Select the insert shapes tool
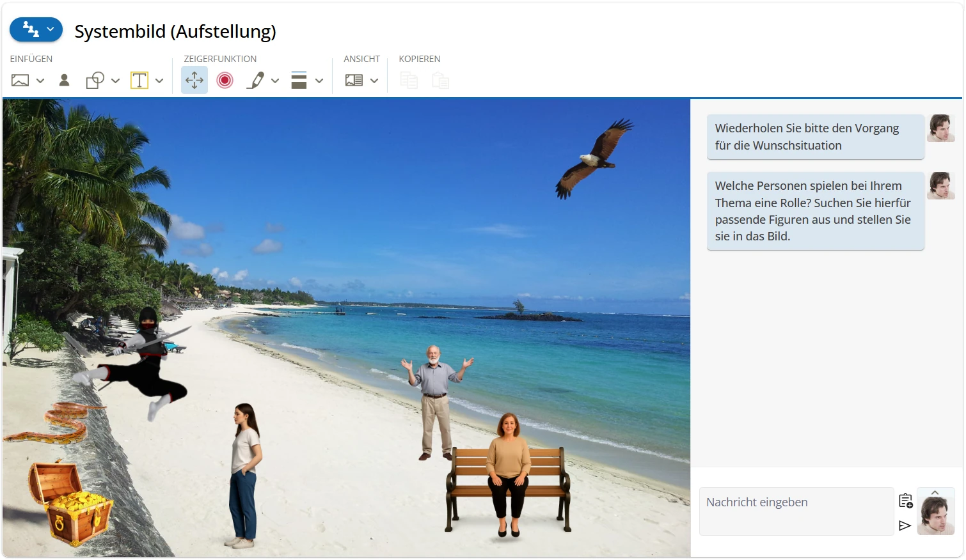 95,81
